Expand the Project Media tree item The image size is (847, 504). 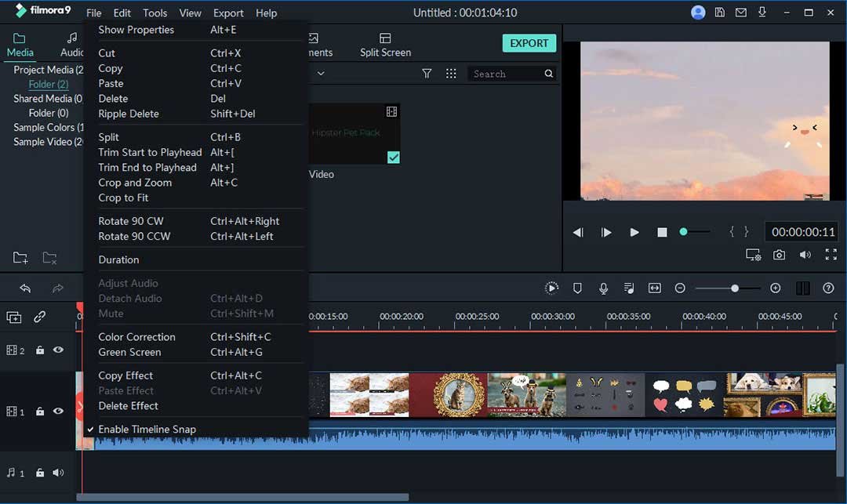pyautogui.click(x=47, y=70)
